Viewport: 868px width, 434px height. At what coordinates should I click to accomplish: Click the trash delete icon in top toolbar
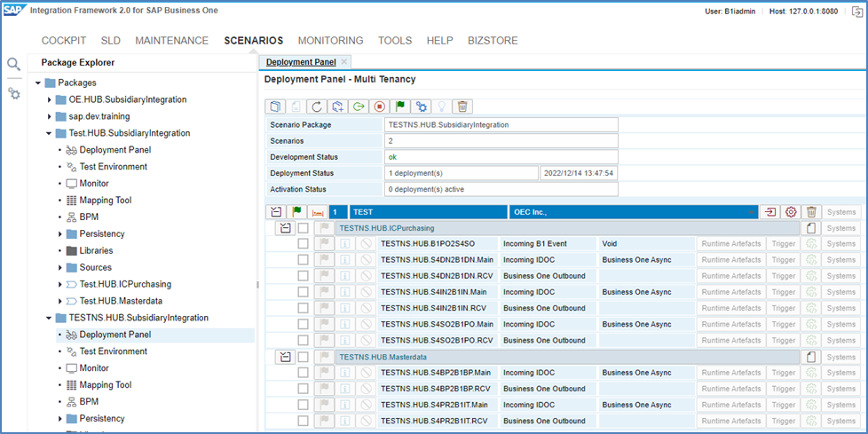pyautogui.click(x=462, y=107)
